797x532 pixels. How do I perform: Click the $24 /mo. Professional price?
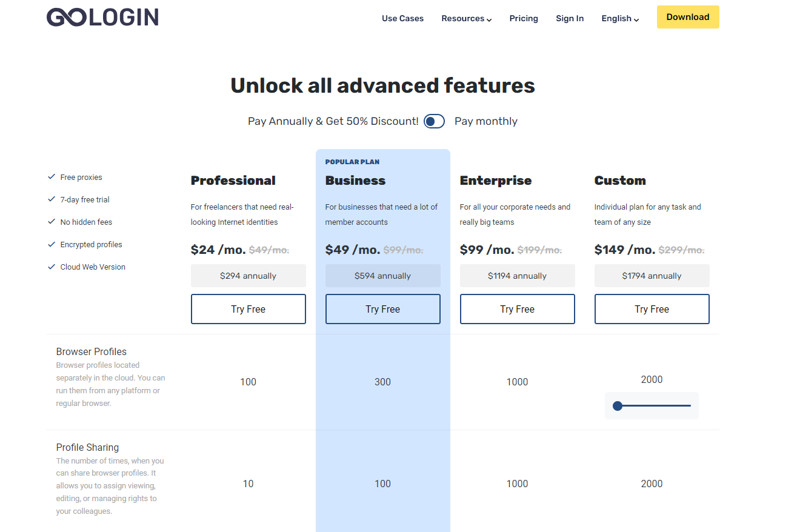click(x=218, y=250)
